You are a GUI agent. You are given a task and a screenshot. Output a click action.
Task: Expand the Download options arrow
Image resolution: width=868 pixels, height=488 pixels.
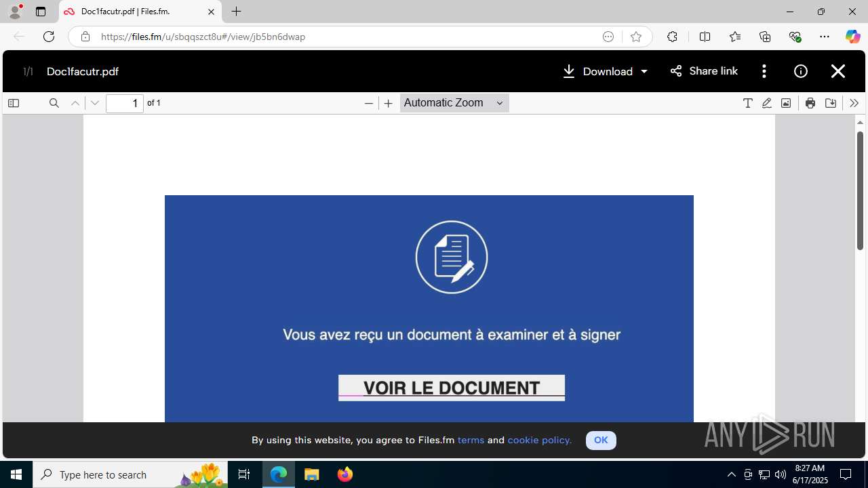pos(644,71)
